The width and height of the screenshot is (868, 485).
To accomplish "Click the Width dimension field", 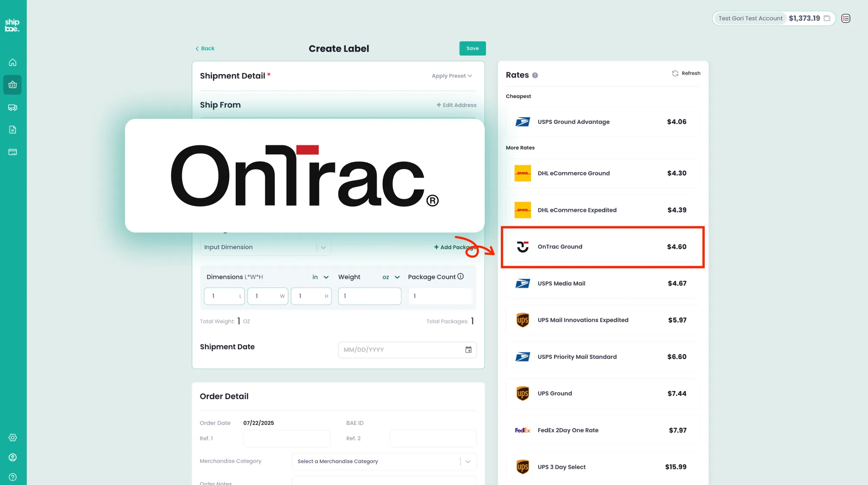I will tap(268, 296).
